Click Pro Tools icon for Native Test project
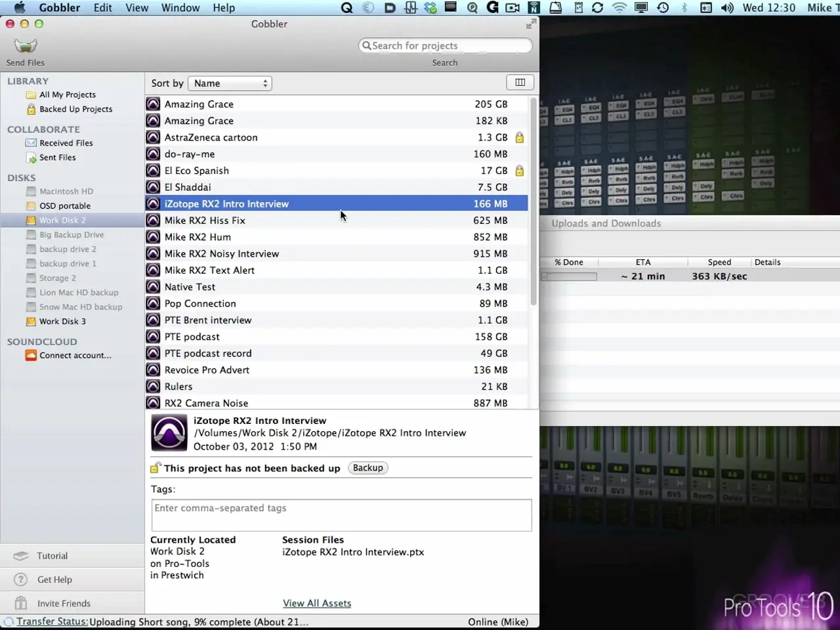This screenshot has height=630, width=840. 153,287
